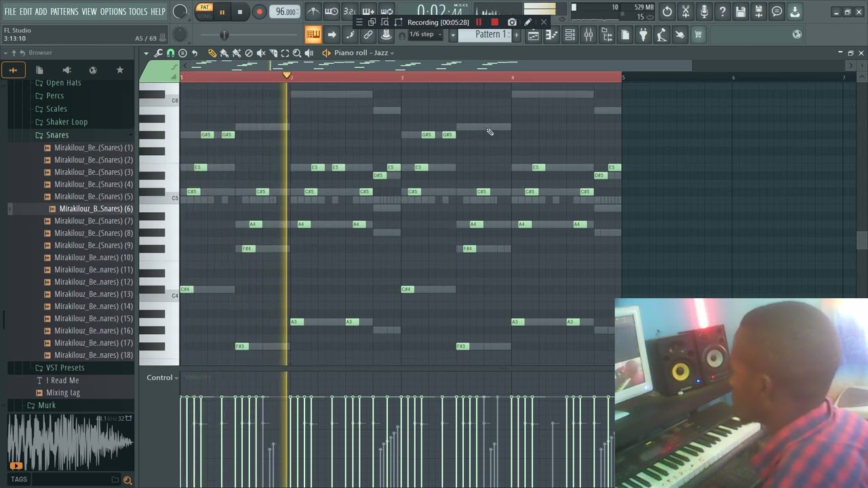The image size is (868, 488).
Task: Open the OPTIONS menu
Action: [113, 12]
